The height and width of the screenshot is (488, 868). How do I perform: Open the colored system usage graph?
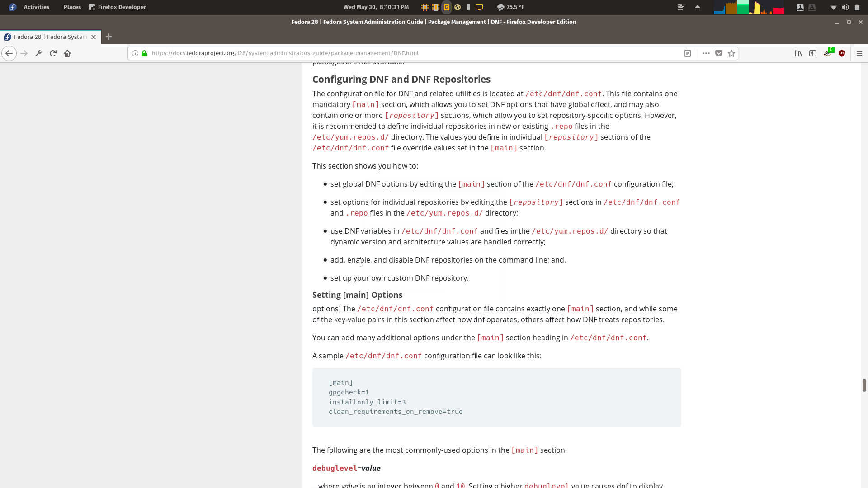pyautogui.click(x=749, y=7)
